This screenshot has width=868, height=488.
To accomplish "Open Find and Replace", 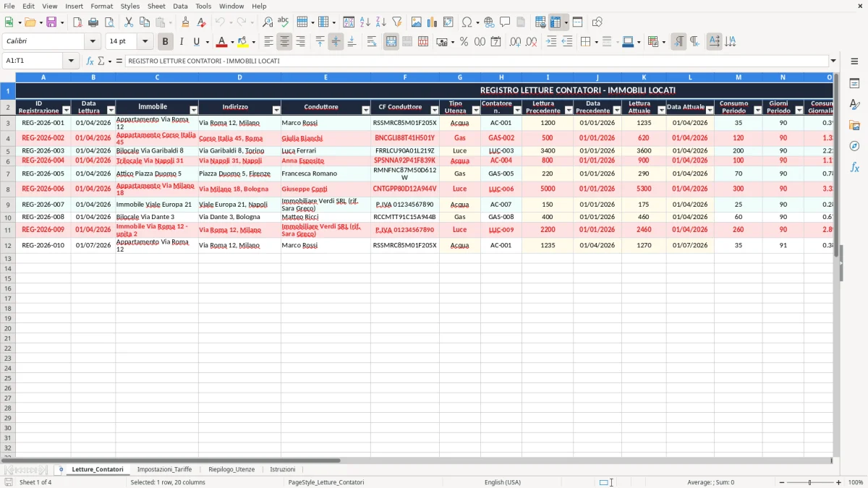I will click(x=268, y=22).
